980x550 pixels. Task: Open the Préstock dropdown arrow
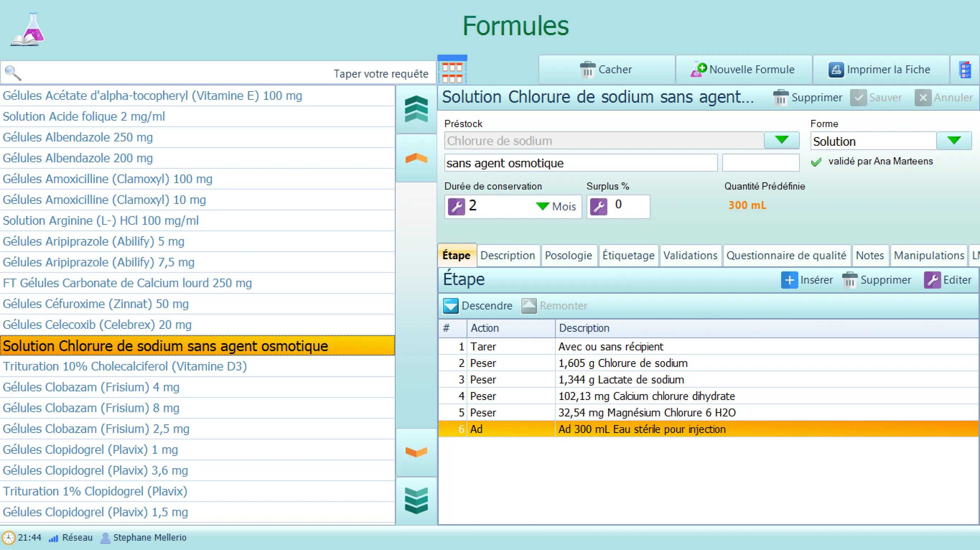tap(781, 140)
